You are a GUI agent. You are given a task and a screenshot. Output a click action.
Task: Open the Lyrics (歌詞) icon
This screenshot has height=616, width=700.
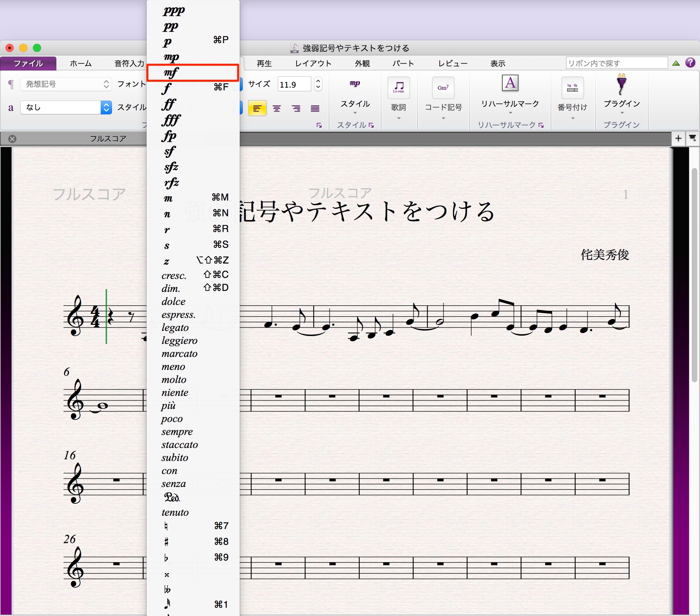coord(399,88)
